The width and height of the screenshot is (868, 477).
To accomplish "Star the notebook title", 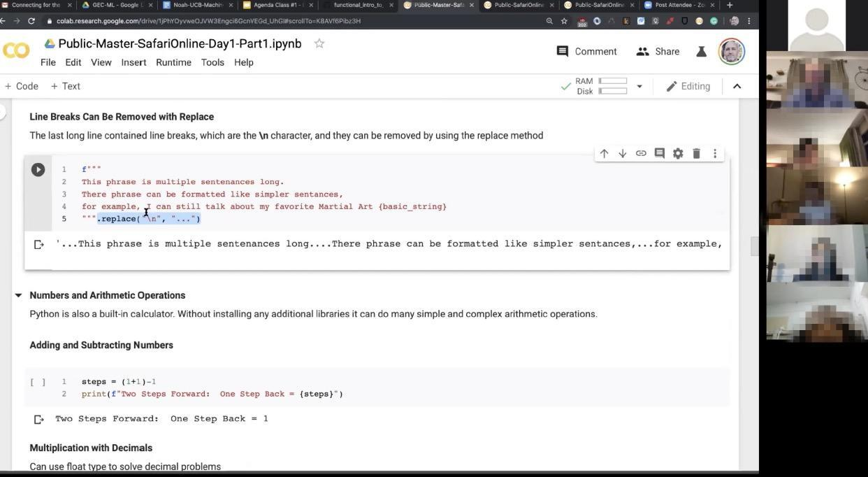I will click(x=319, y=43).
